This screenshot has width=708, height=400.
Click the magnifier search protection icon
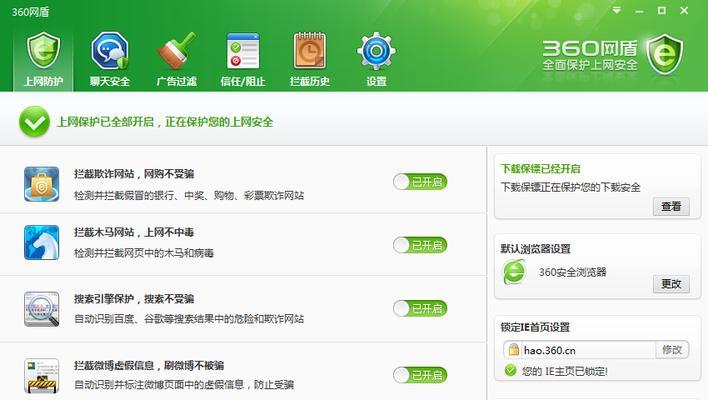pos(42,309)
